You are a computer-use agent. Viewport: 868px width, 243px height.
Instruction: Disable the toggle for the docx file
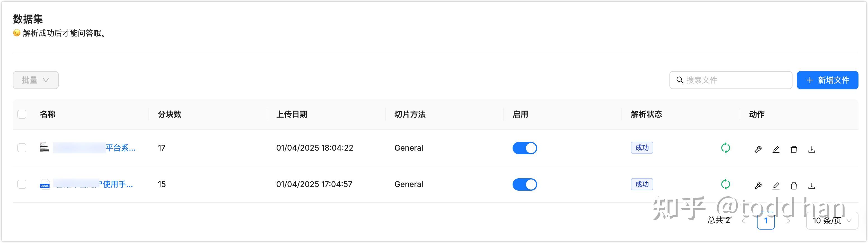click(524, 184)
